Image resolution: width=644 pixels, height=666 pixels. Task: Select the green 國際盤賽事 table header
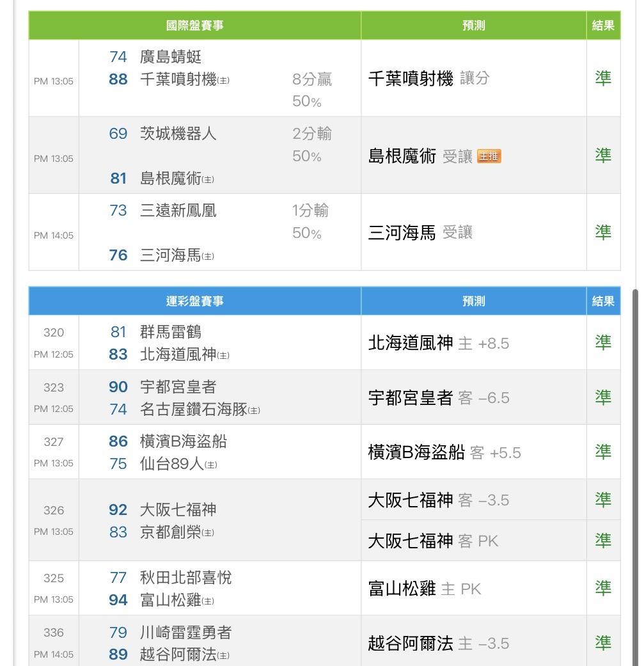194,26
